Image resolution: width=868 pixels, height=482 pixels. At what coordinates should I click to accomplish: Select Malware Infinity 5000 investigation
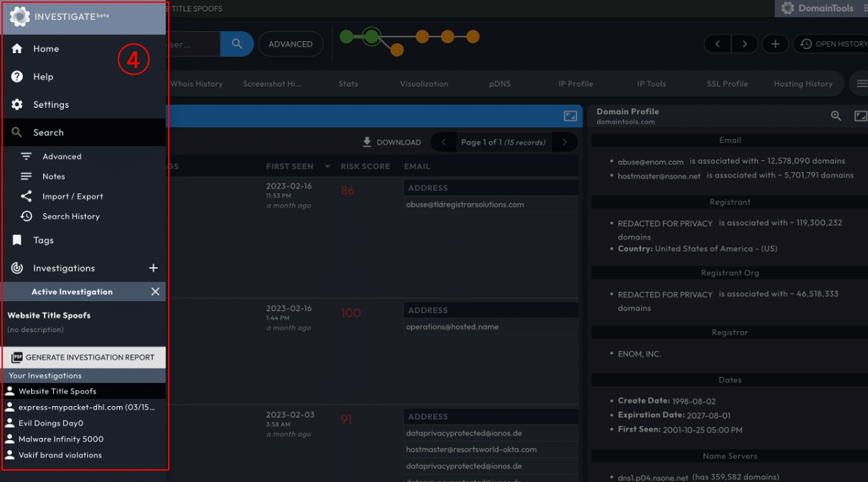(x=84, y=439)
